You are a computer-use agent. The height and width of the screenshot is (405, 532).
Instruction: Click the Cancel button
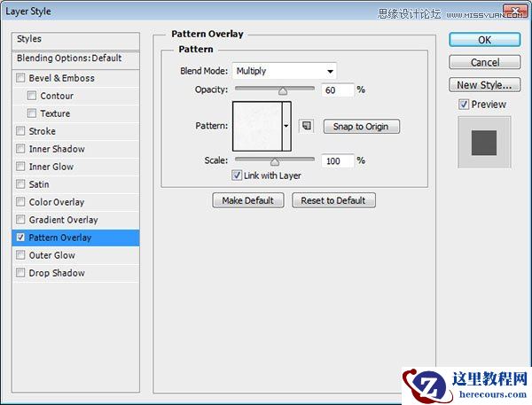[484, 62]
